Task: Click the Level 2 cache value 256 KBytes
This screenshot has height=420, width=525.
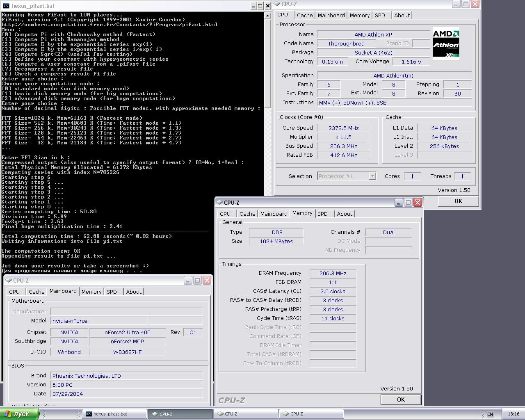Action: click(x=444, y=146)
